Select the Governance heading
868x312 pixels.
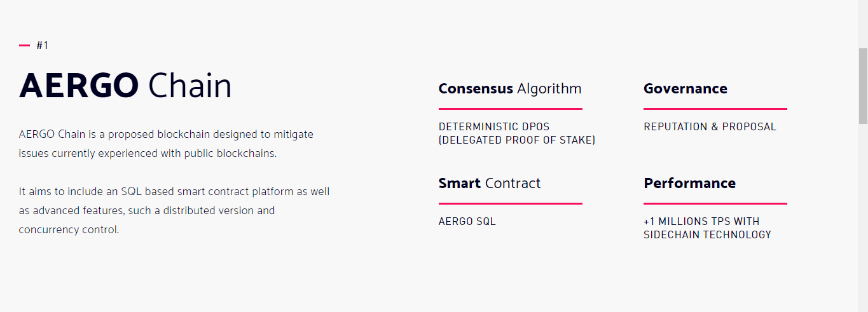pyautogui.click(x=685, y=88)
